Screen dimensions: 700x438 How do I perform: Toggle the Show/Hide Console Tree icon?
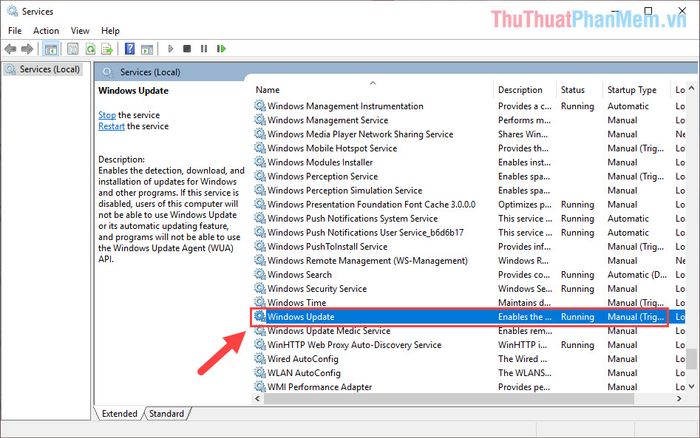coord(50,49)
